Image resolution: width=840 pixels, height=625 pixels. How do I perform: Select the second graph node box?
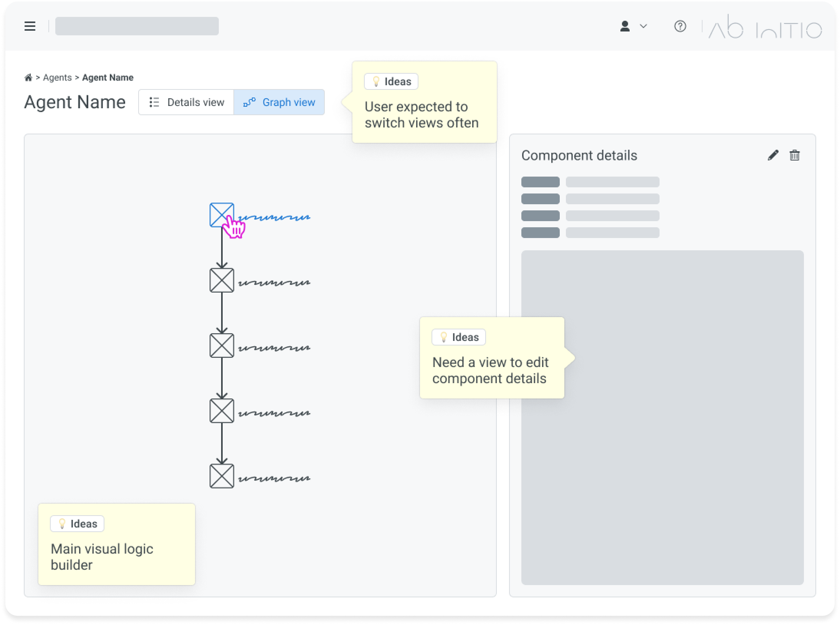(x=222, y=280)
